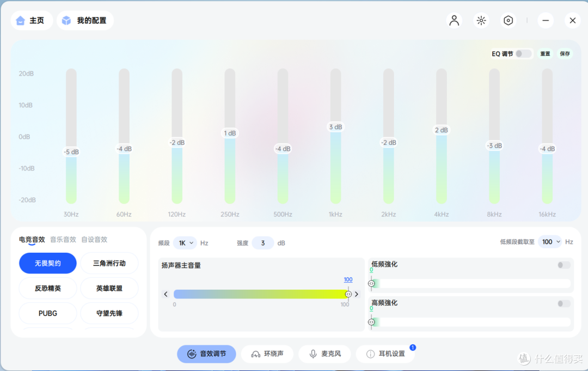Increase master volume with the right arrow
Screen dimensions: 588x371
tap(357, 294)
